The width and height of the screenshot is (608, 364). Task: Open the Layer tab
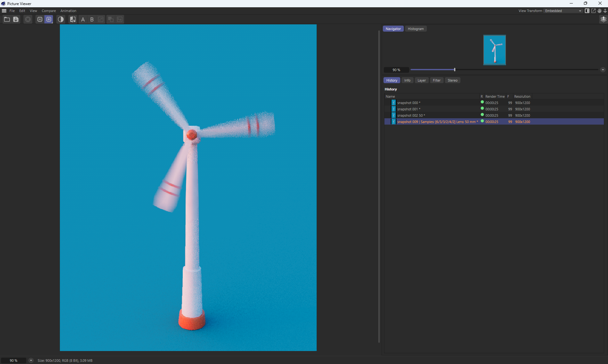421,80
